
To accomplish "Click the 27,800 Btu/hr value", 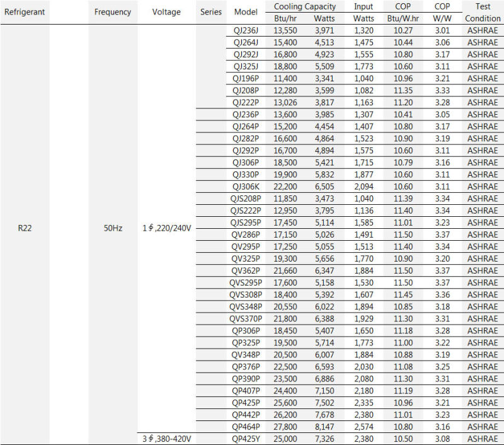I will coord(285,427).
